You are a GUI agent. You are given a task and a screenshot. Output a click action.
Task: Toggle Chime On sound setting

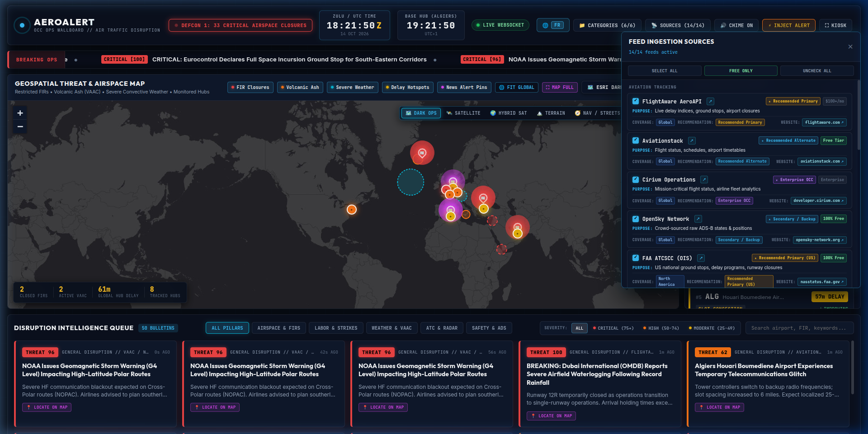click(x=736, y=26)
